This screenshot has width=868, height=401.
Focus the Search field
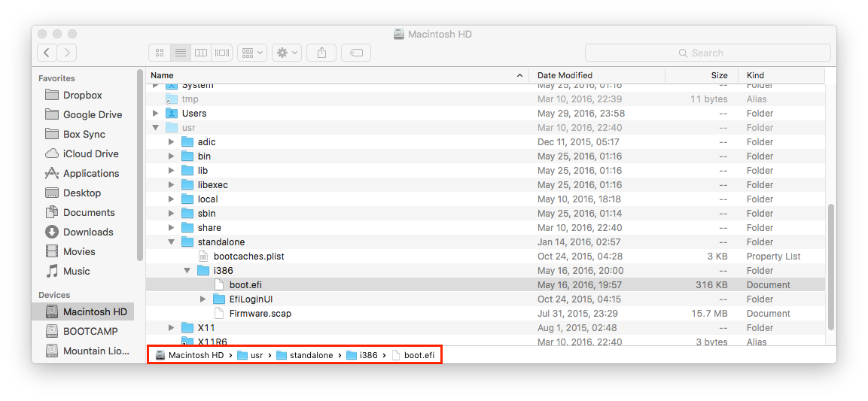coord(708,53)
